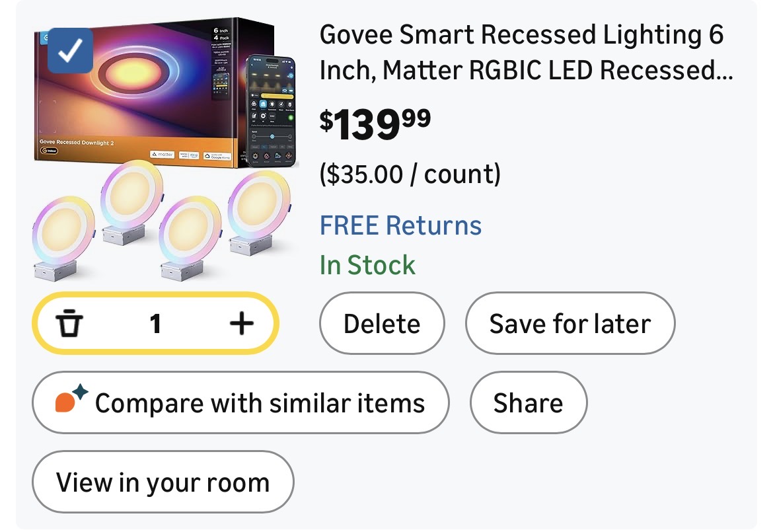Click the matter logo on product box
The width and height of the screenshot is (773, 532).
(x=162, y=154)
